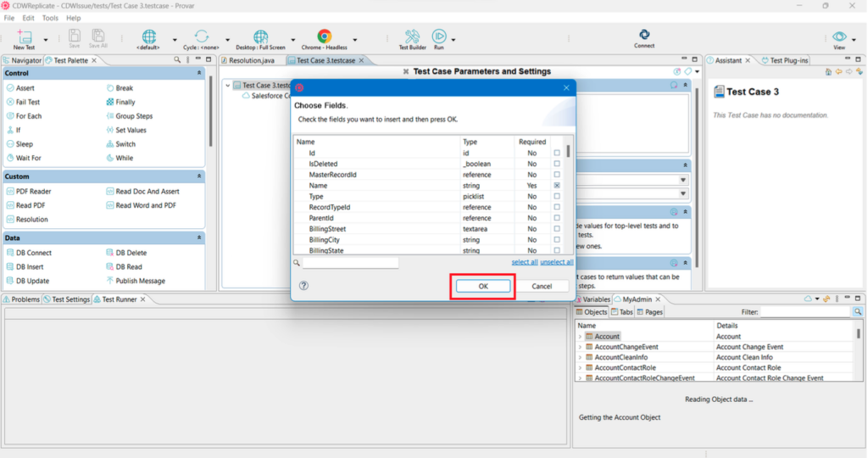Click the Choose Fields search input
The height and width of the screenshot is (458, 868).
350,263
